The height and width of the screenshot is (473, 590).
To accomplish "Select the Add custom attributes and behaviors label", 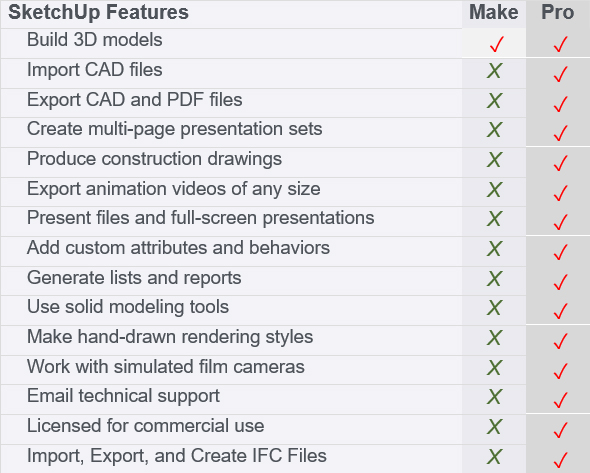I will [178, 248].
